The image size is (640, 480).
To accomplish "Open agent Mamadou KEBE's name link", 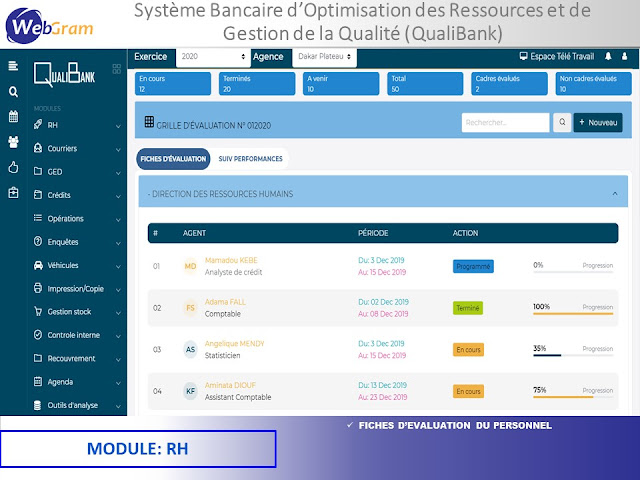I will point(231,260).
